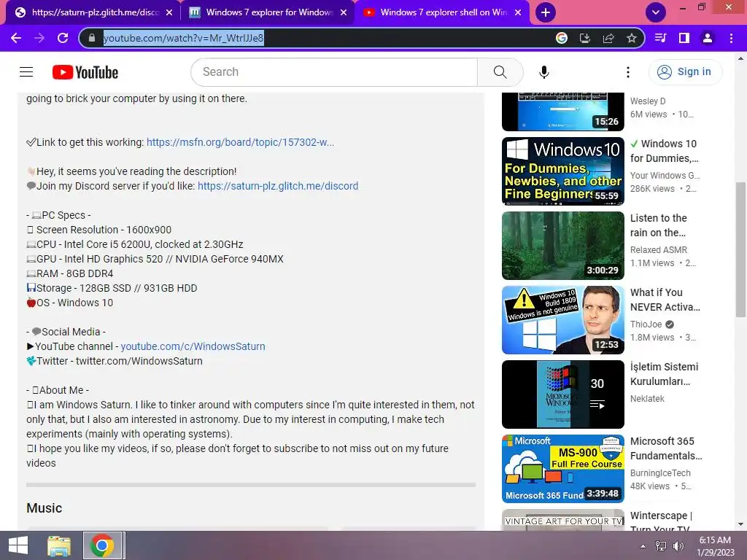The image size is (747, 560).
Task: Close the Windows 7 explorer for Windows tab
Action: pyautogui.click(x=344, y=12)
